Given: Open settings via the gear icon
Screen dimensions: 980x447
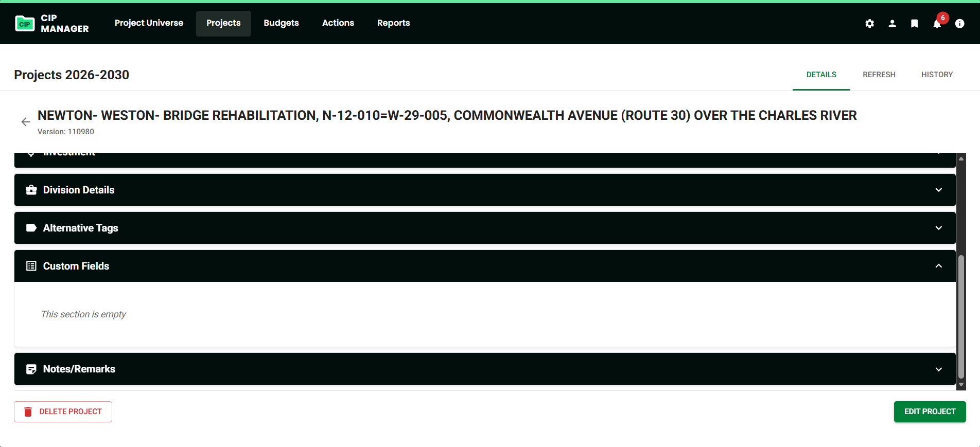Looking at the screenshot, I should tap(869, 24).
